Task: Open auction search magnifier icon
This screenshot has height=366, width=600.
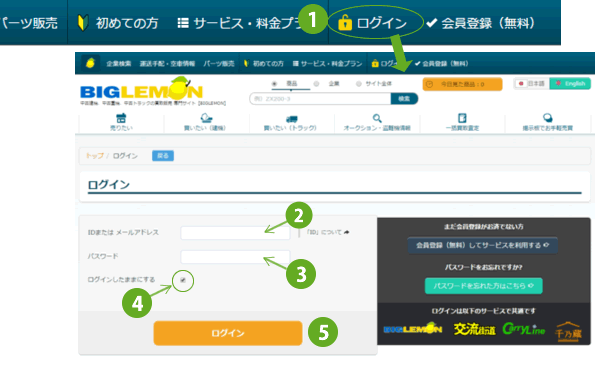Action: pos(377,118)
